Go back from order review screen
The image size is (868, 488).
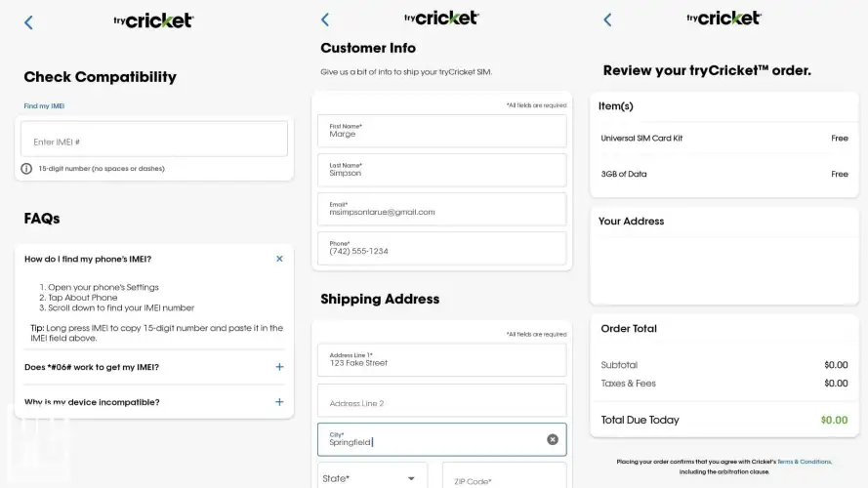click(607, 20)
